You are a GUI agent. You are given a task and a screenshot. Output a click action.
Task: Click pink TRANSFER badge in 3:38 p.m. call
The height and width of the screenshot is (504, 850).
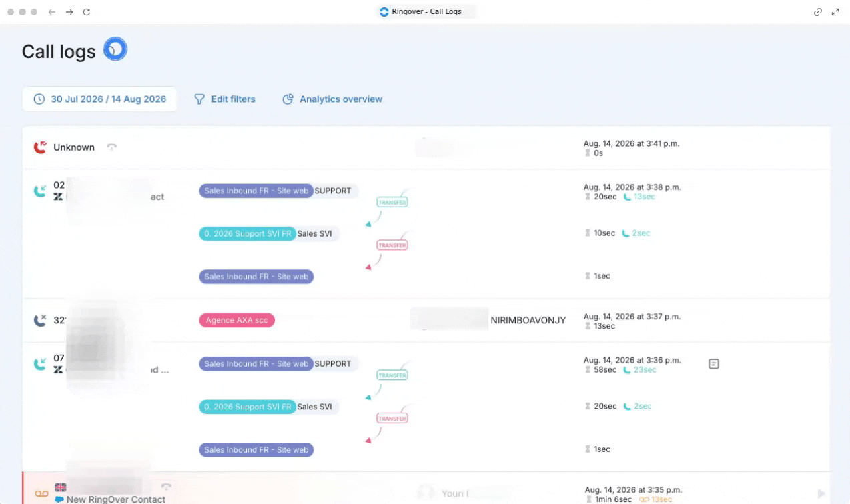[x=392, y=245]
